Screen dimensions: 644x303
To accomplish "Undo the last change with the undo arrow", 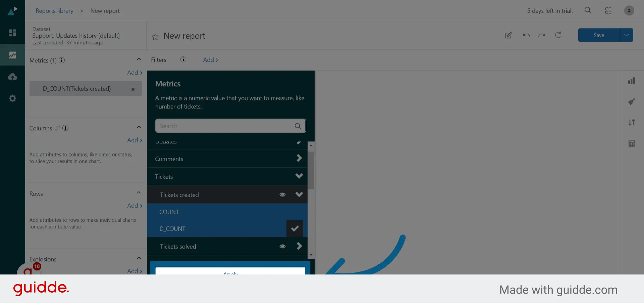I will [x=526, y=35].
